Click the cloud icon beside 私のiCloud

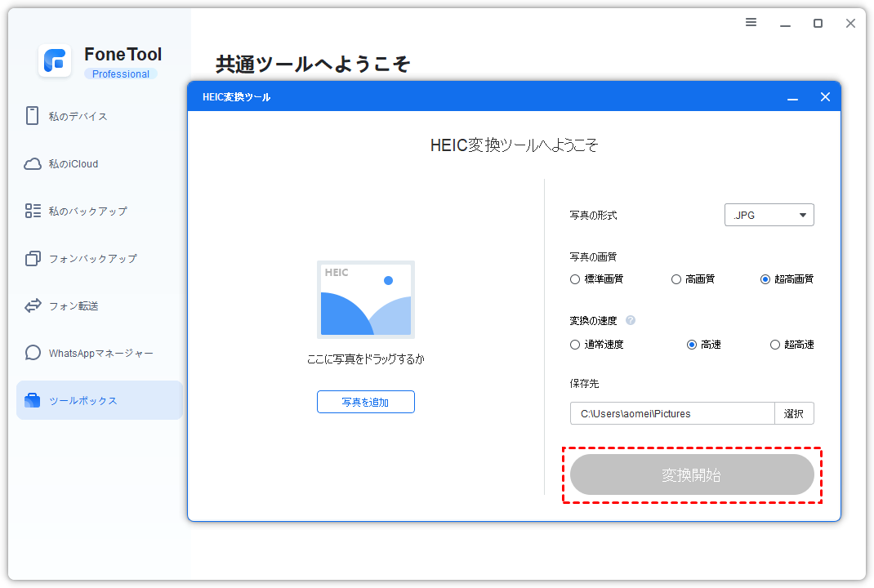point(33,164)
